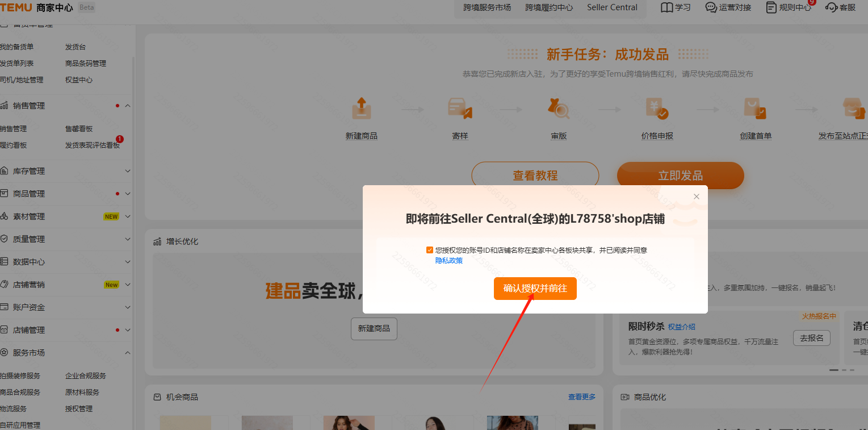Click the 查看更多 link
This screenshot has width=868, height=430.
[x=582, y=396]
